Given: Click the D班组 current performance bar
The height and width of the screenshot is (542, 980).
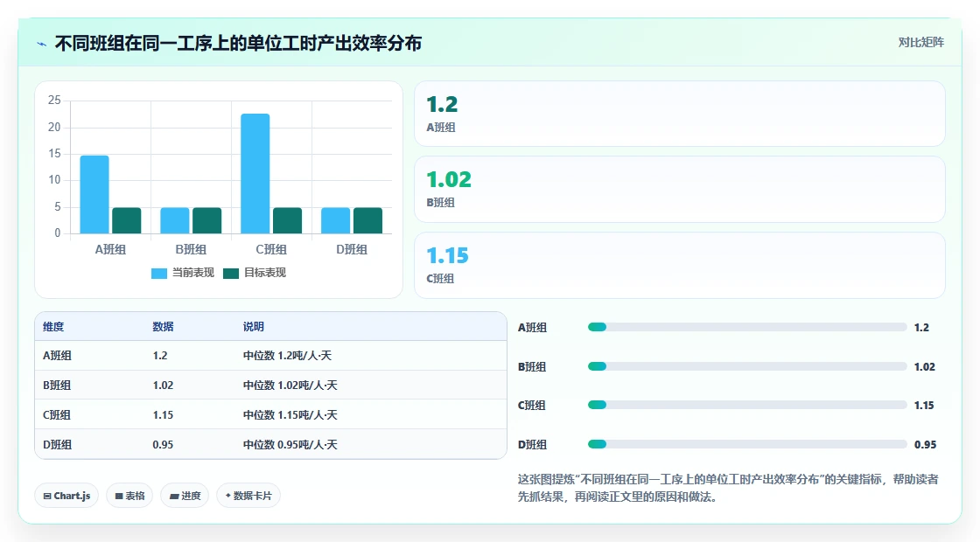Looking at the screenshot, I should [336, 220].
